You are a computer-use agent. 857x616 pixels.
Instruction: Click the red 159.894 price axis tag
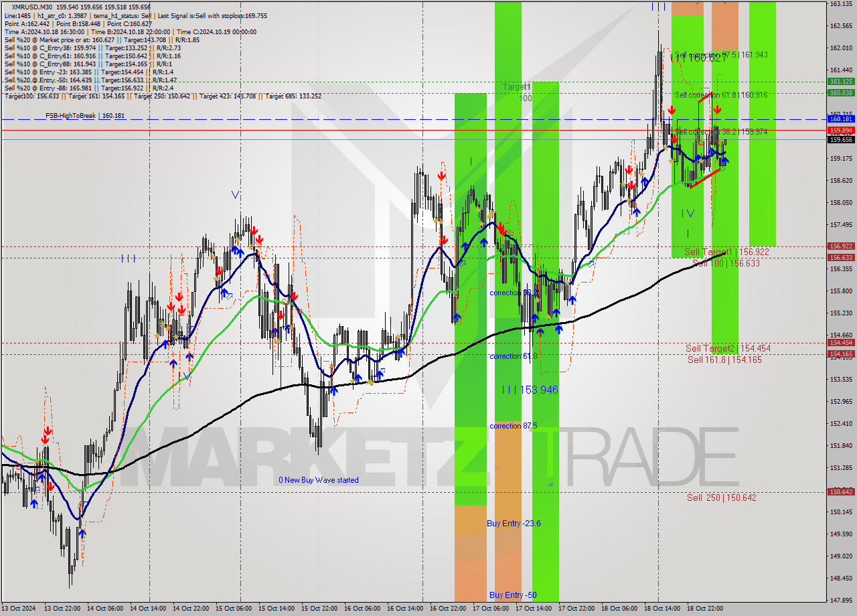[x=841, y=130]
